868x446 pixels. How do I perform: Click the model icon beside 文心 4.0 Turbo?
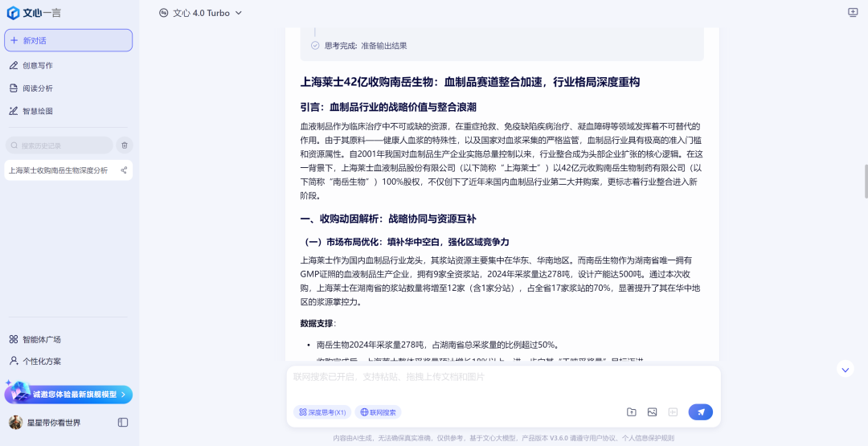tap(163, 13)
